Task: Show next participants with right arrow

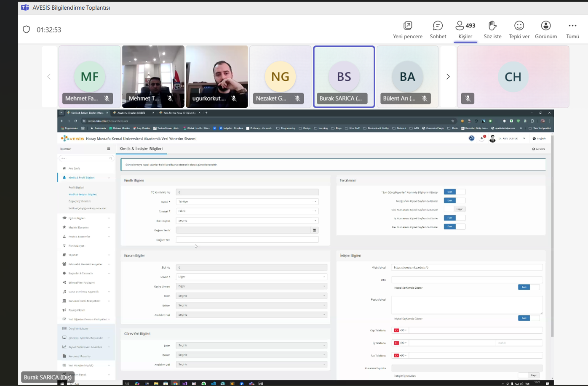Action: pos(448,77)
